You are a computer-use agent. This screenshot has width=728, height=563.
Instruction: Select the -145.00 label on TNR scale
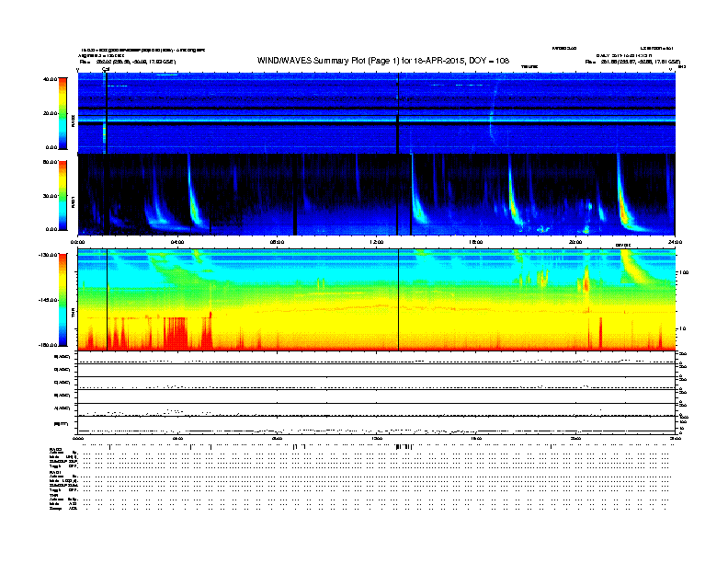48,300
